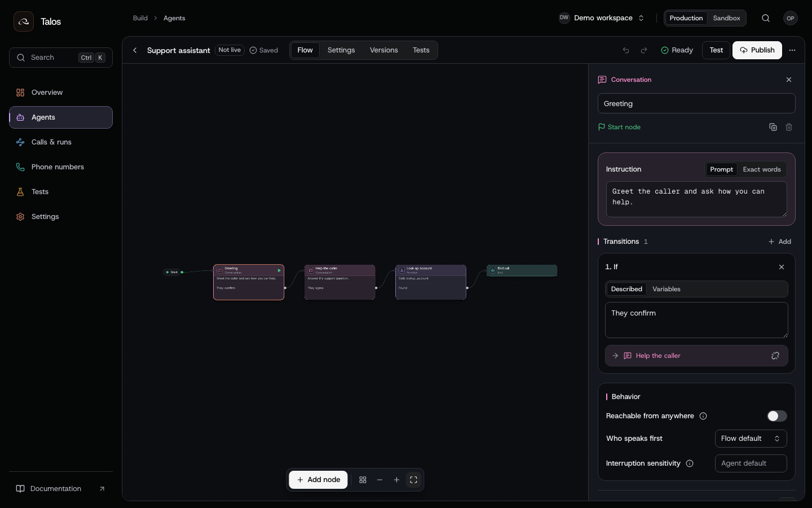Viewport: 812px width, 508px height.
Task: Click the Talos logo icon
Action: pos(24,21)
